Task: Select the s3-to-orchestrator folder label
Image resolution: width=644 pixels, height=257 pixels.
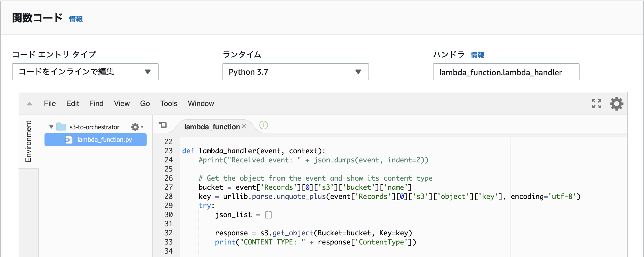Action: click(x=94, y=127)
